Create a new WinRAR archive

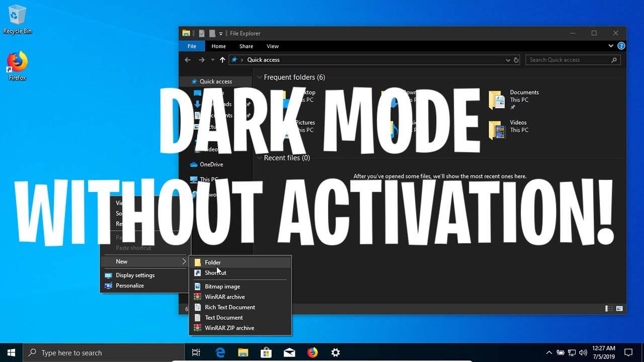pos(240,297)
